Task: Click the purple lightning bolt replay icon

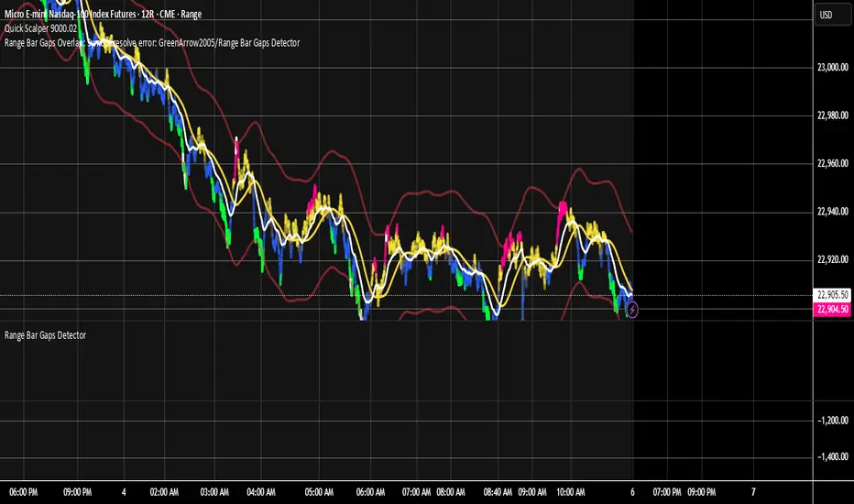Action: (631, 310)
